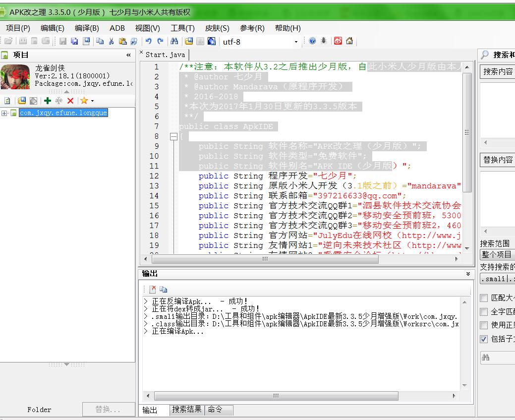Uncheck the 包括子文件夹 checkbox
The height and width of the screenshot is (420, 515).
[484, 339]
